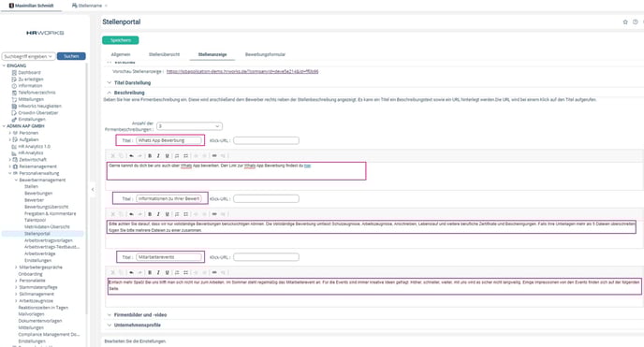Screen dimensions: 644x347
Task: Click the green Speichern button
Action: [x=121, y=40]
